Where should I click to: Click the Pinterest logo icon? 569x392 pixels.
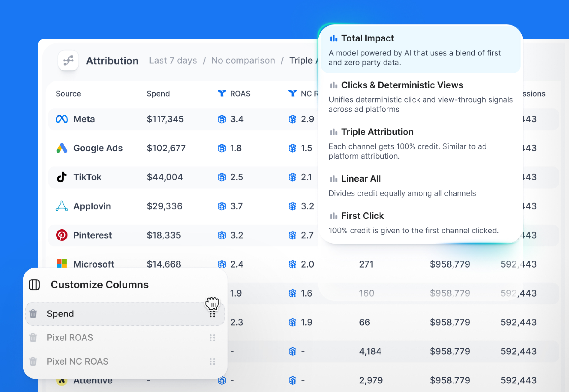point(62,235)
